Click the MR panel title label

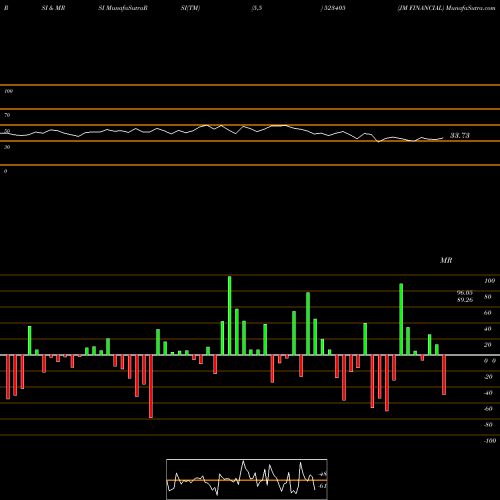click(446, 260)
